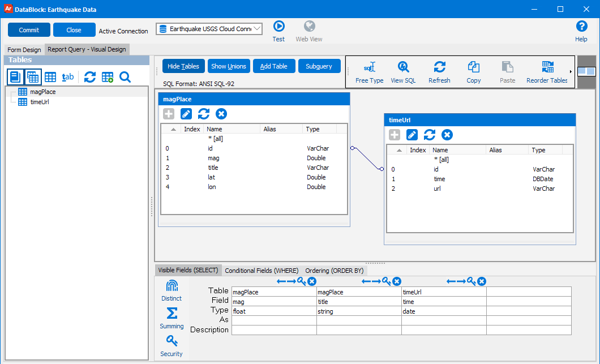
Task: Click the View SQL icon
Action: point(403,67)
